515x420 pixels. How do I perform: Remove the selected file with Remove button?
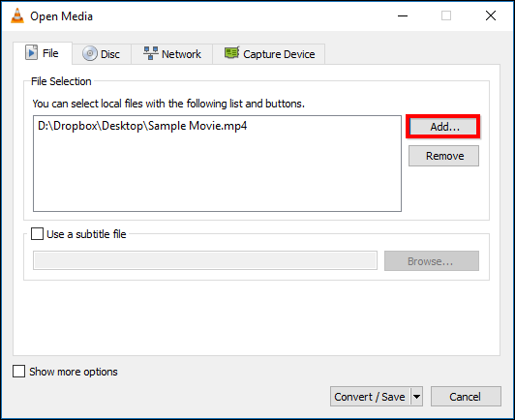pyautogui.click(x=443, y=156)
